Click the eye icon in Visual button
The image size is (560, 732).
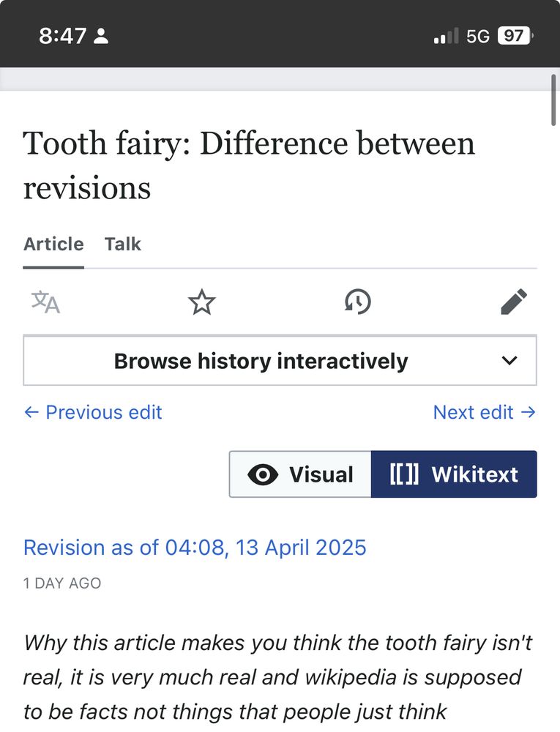pyautogui.click(x=263, y=474)
